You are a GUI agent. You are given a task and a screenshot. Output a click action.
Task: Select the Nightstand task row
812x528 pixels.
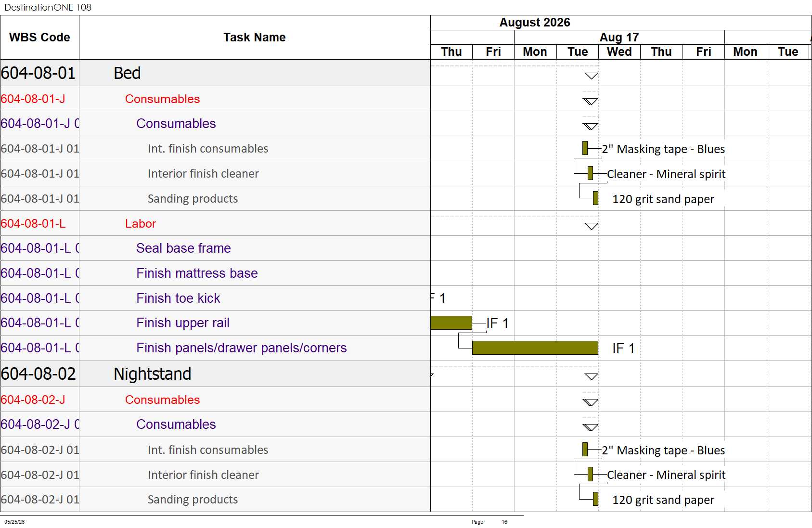215,374
